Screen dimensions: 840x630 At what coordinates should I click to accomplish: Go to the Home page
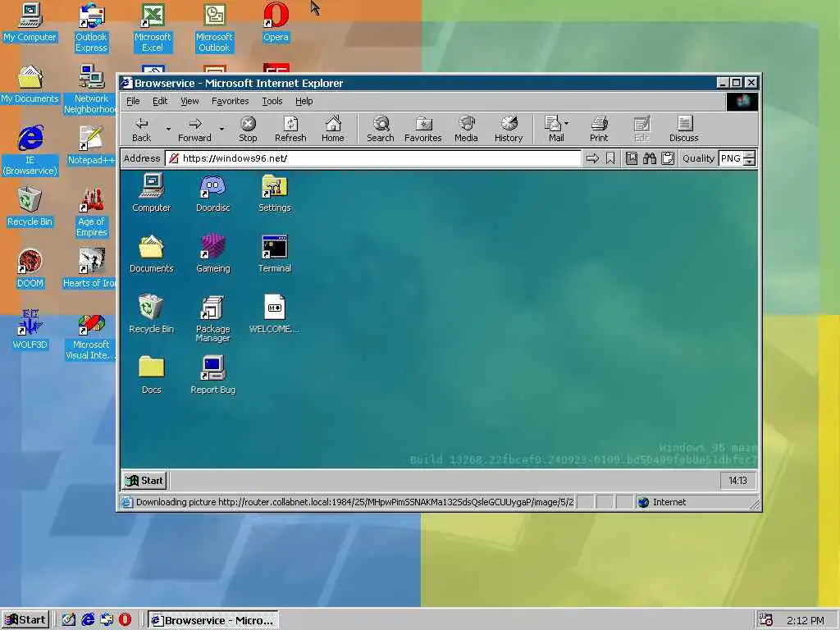(x=333, y=129)
